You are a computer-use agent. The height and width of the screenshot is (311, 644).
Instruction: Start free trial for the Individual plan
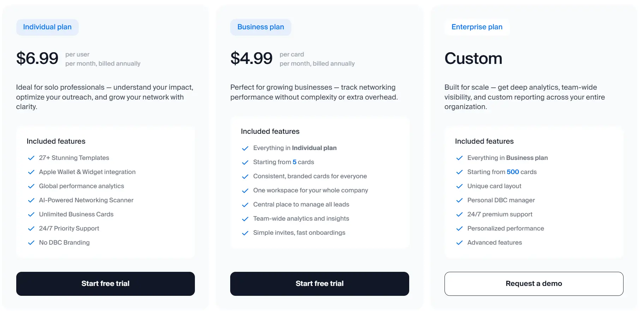(105, 283)
